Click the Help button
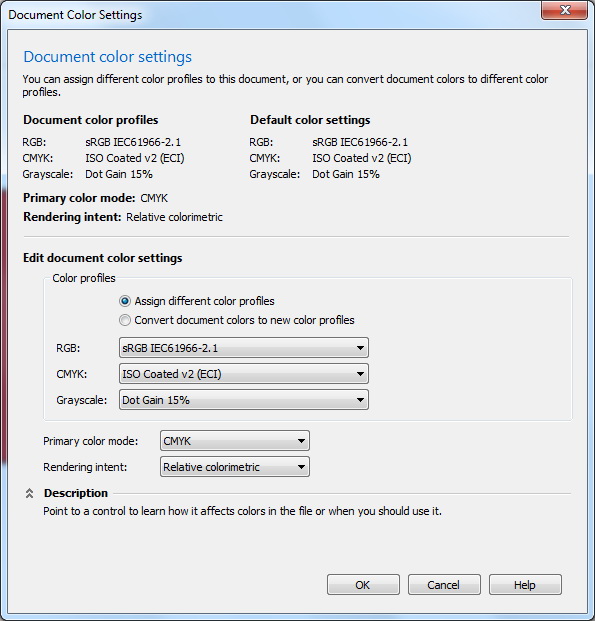Screen dimensions: 595x621 coord(525,585)
